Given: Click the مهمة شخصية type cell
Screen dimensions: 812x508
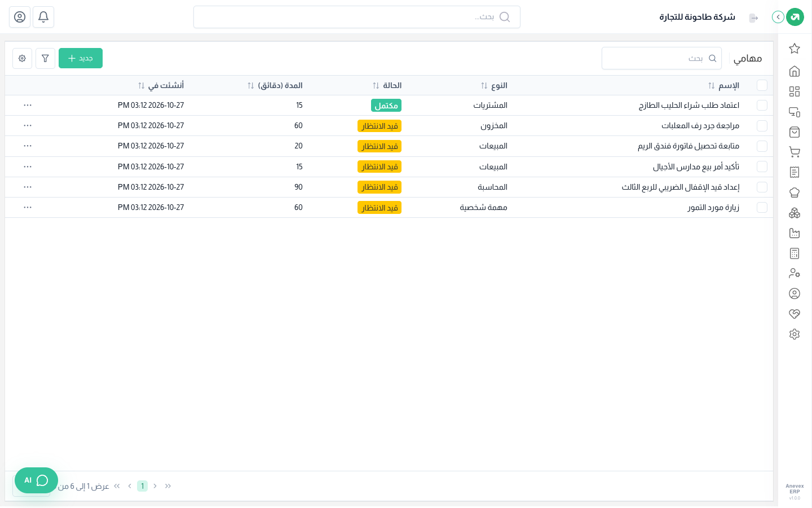Looking at the screenshot, I should [x=484, y=208].
